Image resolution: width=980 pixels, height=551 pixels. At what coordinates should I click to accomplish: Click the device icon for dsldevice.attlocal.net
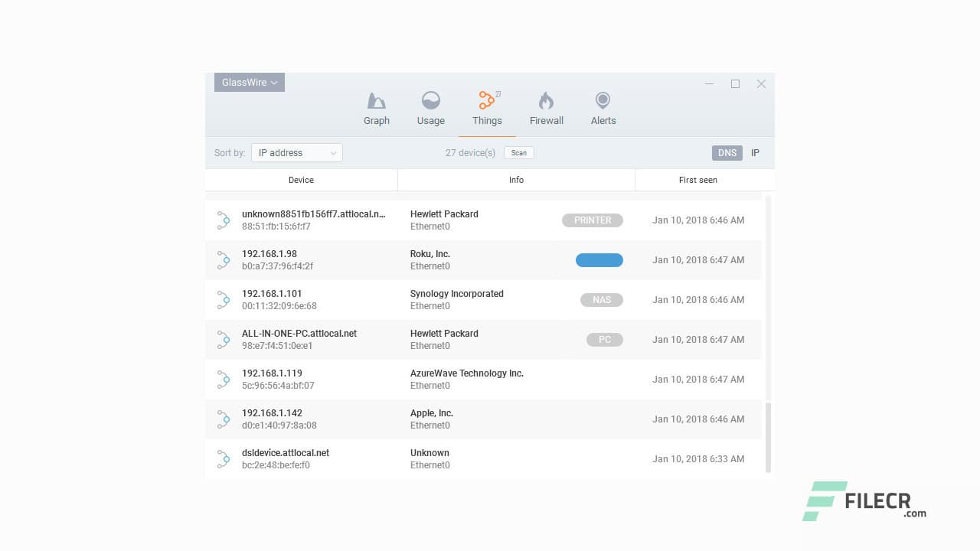point(223,458)
